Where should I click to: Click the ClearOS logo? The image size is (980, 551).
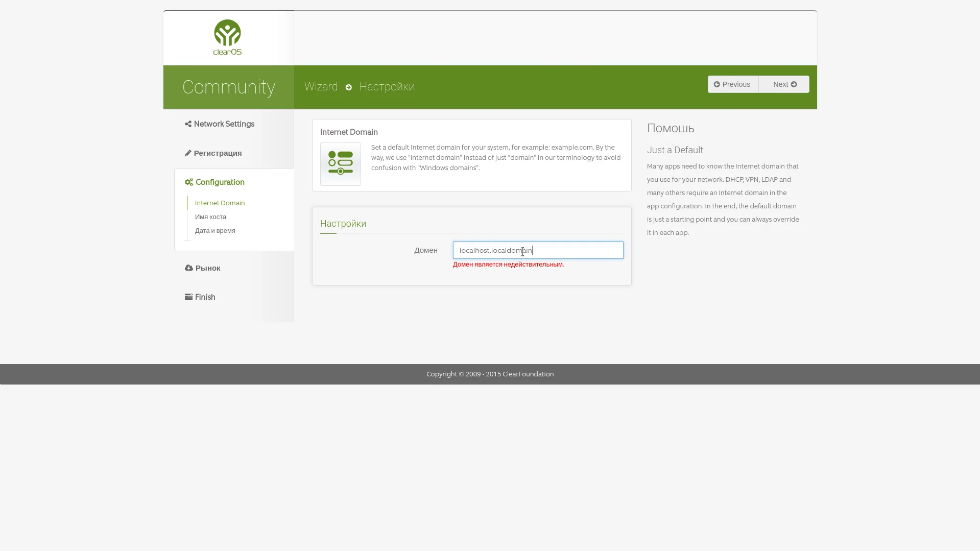(x=227, y=37)
